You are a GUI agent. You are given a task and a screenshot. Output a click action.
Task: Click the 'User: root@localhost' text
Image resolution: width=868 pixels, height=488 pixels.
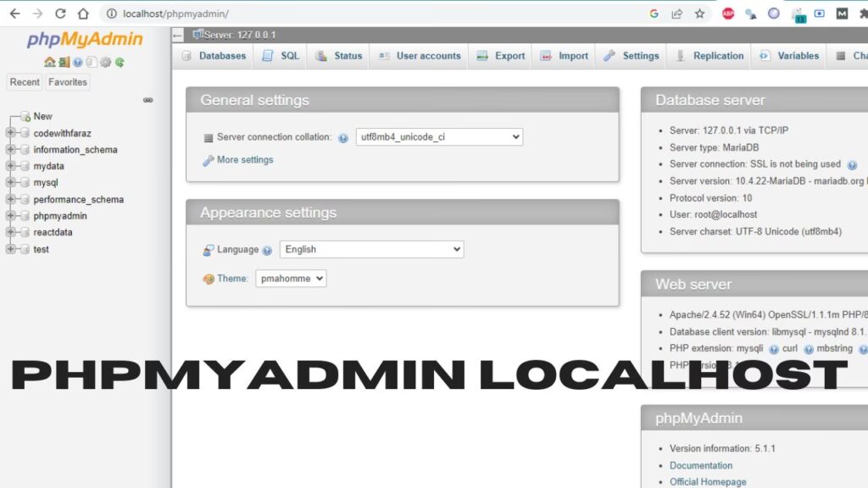[713, 214]
